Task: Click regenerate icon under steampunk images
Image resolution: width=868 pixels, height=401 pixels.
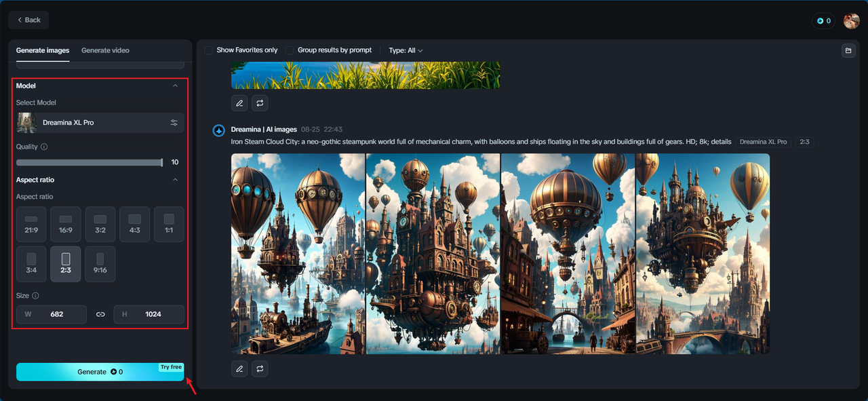Action: [x=260, y=368]
